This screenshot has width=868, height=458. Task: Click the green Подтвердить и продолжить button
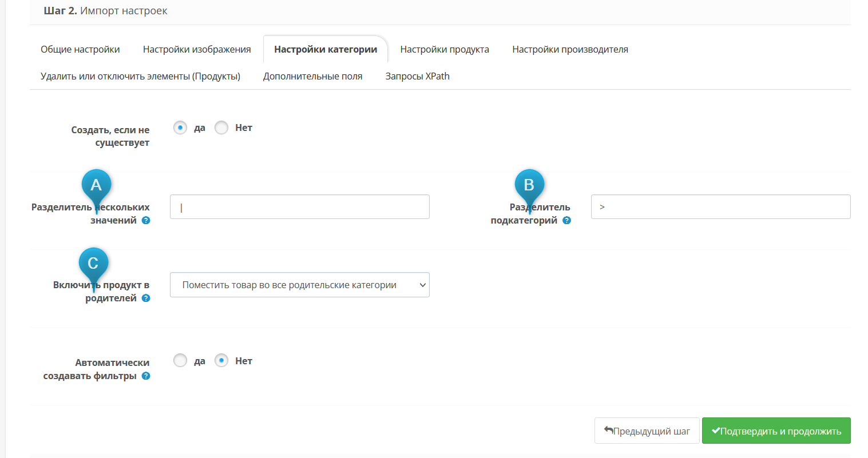pos(776,431)
